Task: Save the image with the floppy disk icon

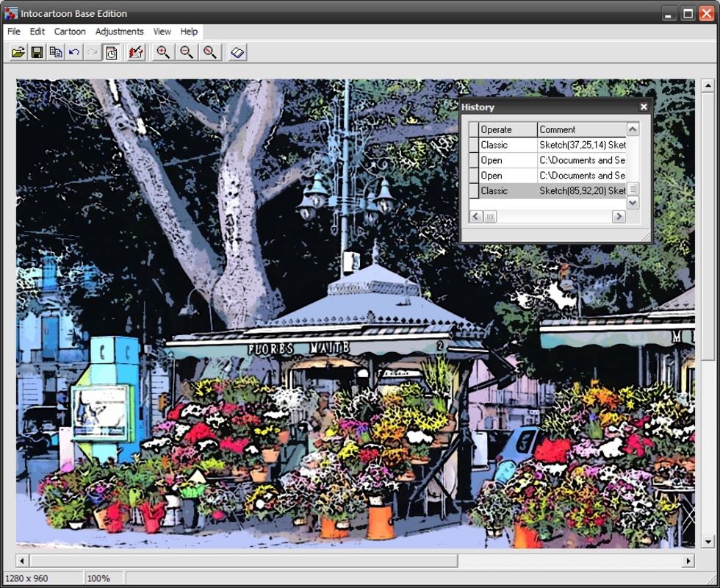Action: (37, 52)
